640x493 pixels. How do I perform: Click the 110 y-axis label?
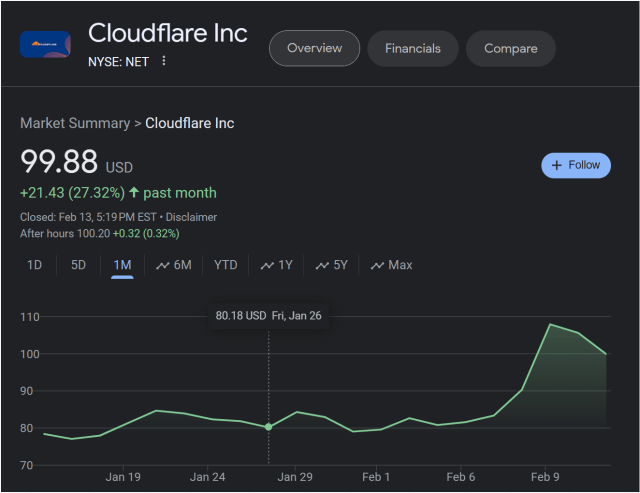(30, 317)
